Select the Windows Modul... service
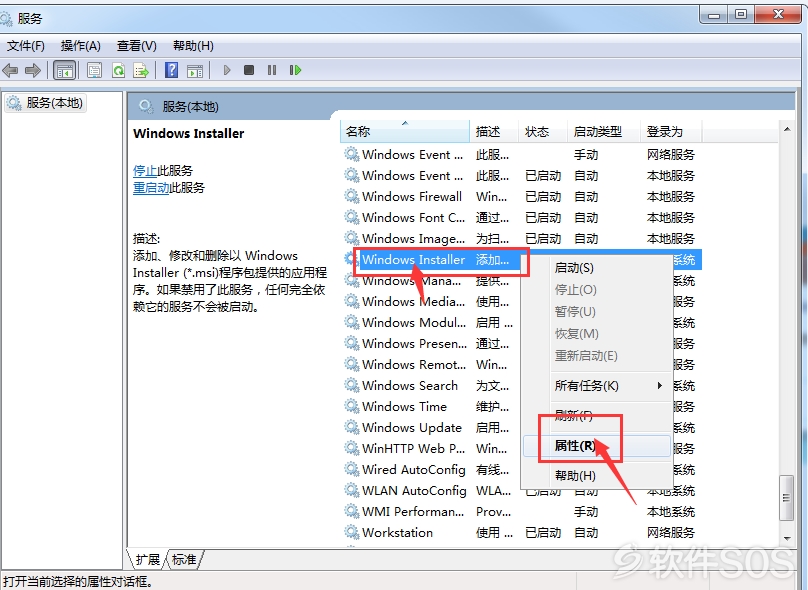Screen dimensions: 808x590 (x=414, y=323)
